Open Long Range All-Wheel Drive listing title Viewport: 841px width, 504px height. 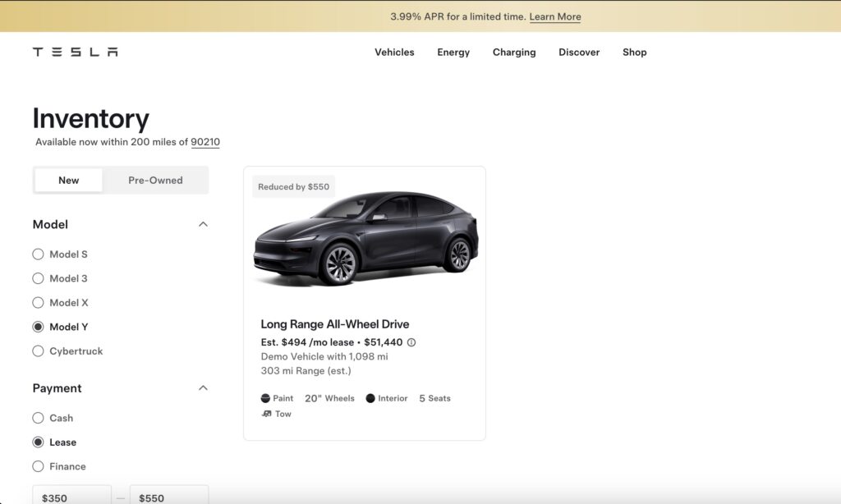[335, 324]
